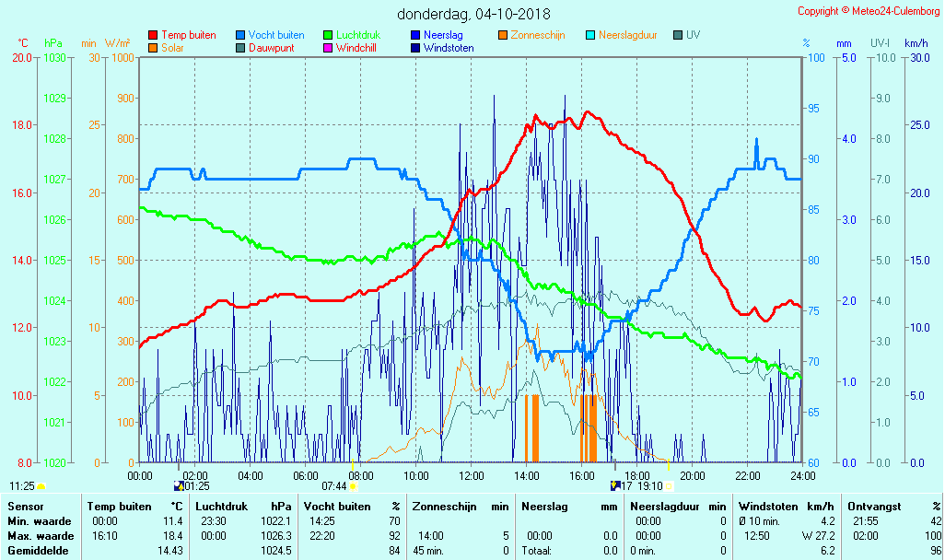Click the orange Zonneschijn legend square
Screen dimensions: 945x560
pos(503,36)
